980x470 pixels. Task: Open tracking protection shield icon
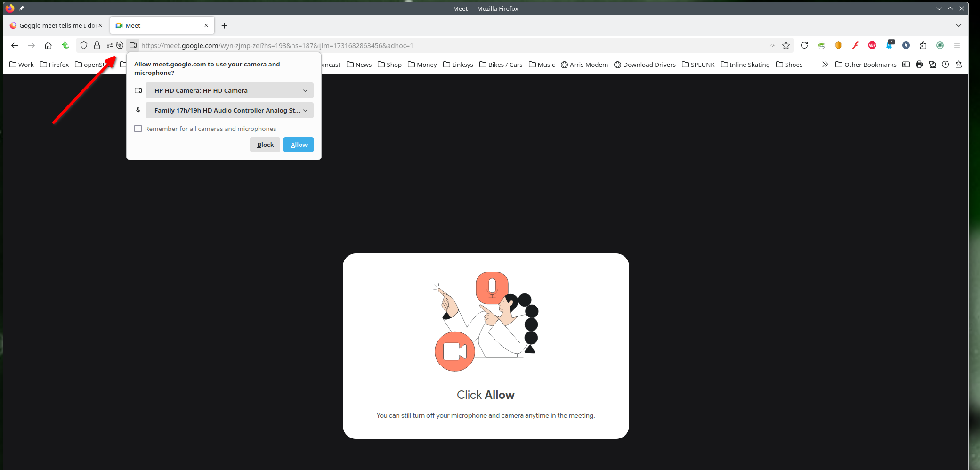(x=84, y=45)
